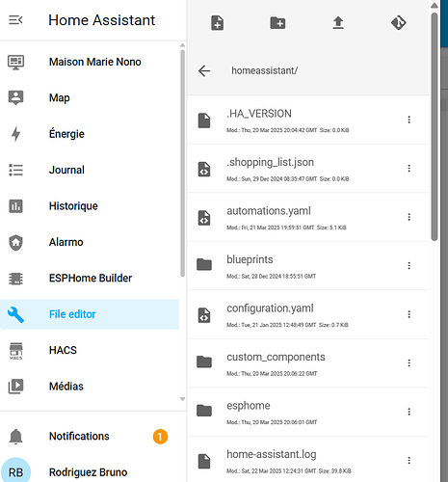This screenshot has width=448, height=482.
Task: Open options menu for automations.yaml
Action: (x=408, y=217)
